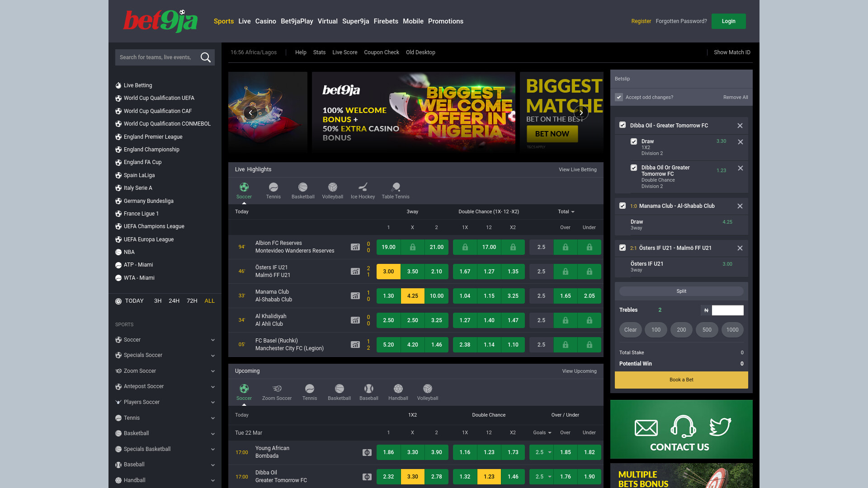Open Virtual in top navigation
The height and width of the screenshot is (488, 868).
click(x=327, y=21)
